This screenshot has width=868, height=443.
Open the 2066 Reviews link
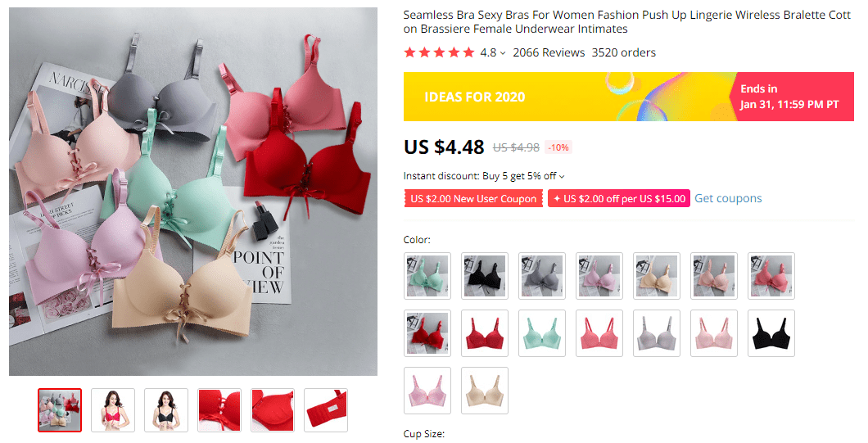(x=549, y=52)
